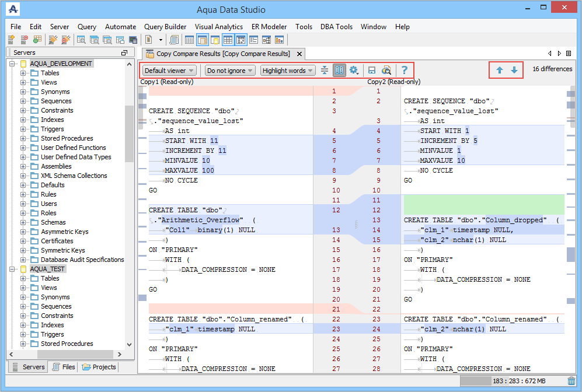Open the DBA Tools menu
Screen dimensions: 582x392
pos(336,27)
